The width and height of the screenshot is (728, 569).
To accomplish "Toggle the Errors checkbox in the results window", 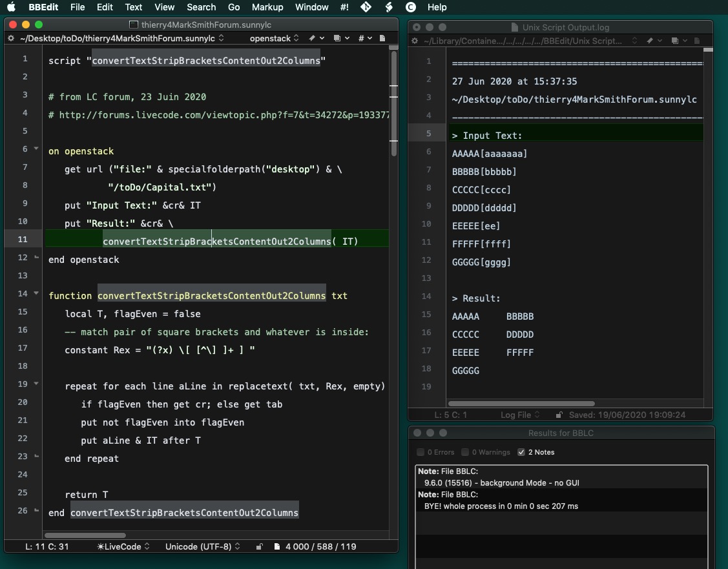I will 421,452.
